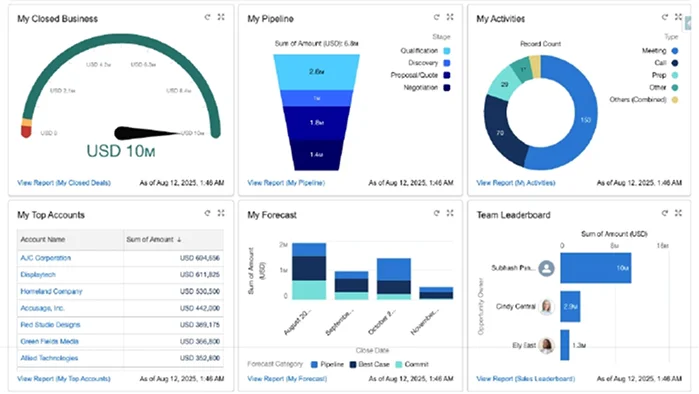Open the Allied Technologies account
Viewport: 699px width, 394px height.
(x=49, y=358)
